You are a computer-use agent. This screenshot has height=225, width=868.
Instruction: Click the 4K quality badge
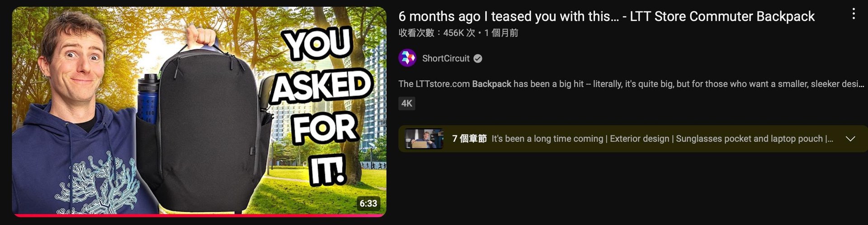407,103
